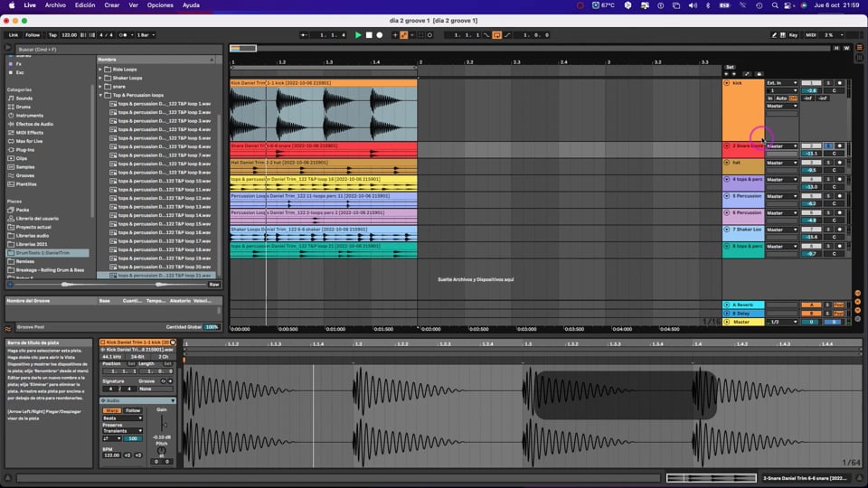Open Edición menu
868x488 pixels.
pos(85,5)
